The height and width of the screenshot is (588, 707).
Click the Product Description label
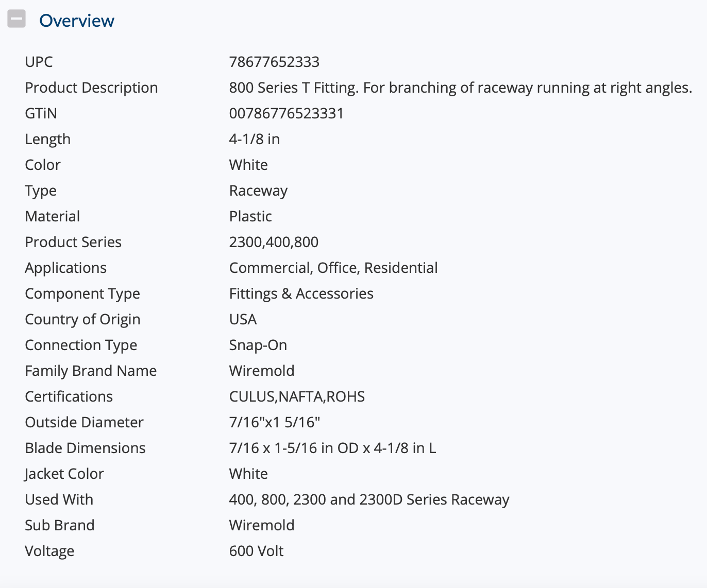(x=91, y=88)
